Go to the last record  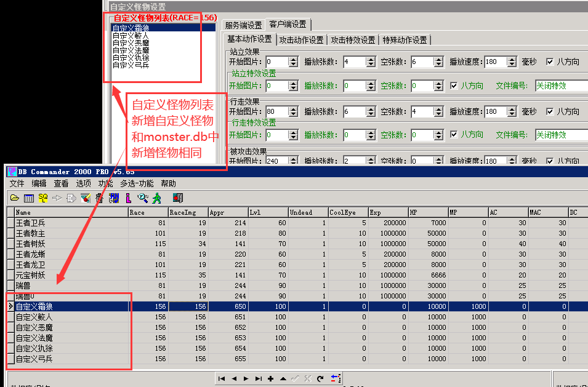[258, 378]
